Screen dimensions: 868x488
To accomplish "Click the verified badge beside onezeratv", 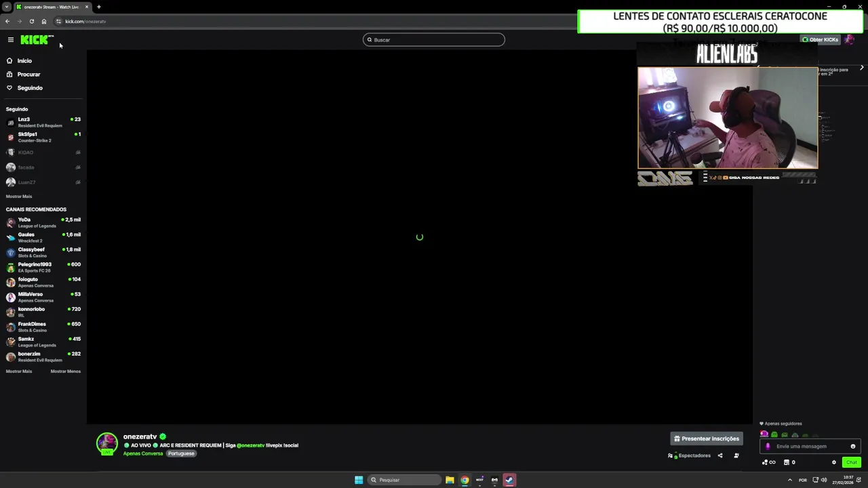I will 163,436.
